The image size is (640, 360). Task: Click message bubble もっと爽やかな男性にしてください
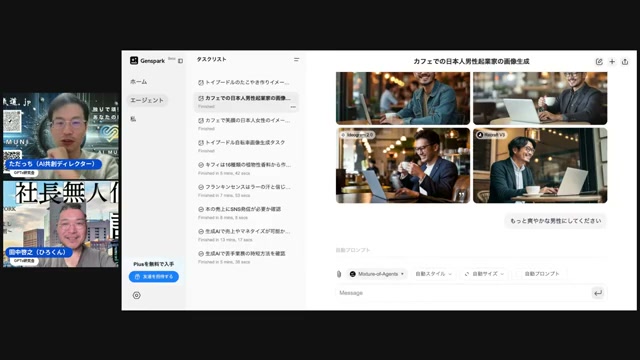(x=556, y=221)
